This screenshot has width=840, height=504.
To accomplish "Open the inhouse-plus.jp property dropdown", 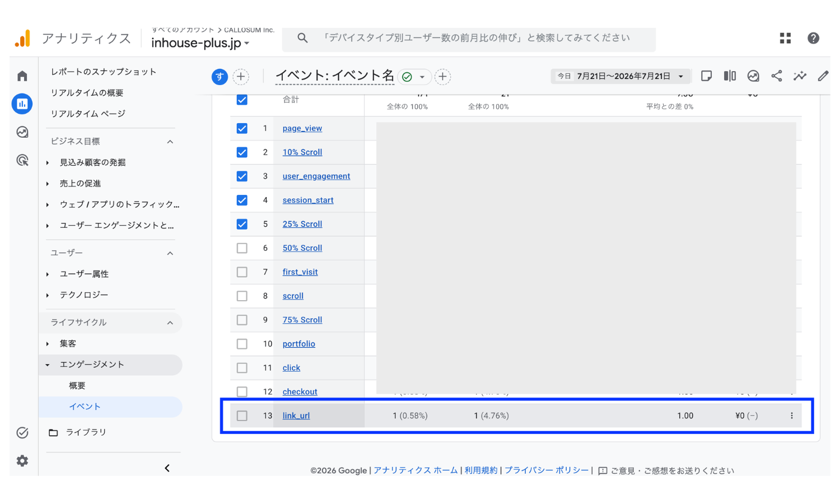I will [x=200, y=43].
